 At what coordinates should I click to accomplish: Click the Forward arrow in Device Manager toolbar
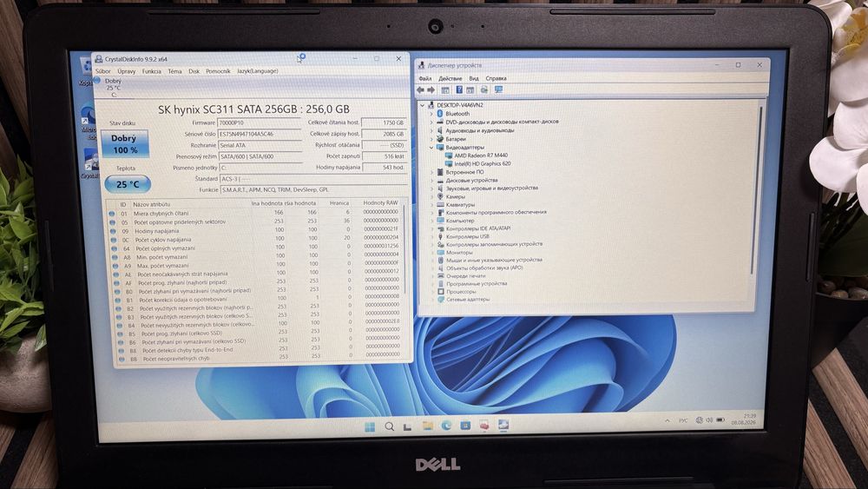431,89
